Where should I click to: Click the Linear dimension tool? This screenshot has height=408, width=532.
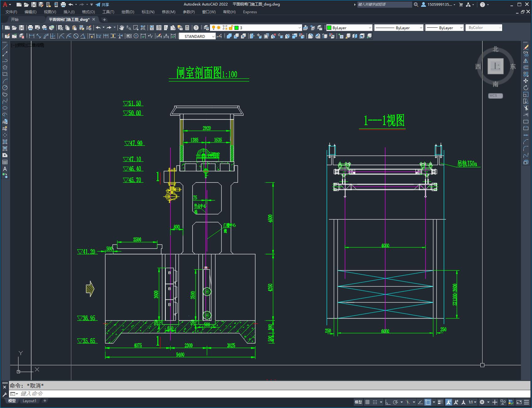tap(32, 36)
